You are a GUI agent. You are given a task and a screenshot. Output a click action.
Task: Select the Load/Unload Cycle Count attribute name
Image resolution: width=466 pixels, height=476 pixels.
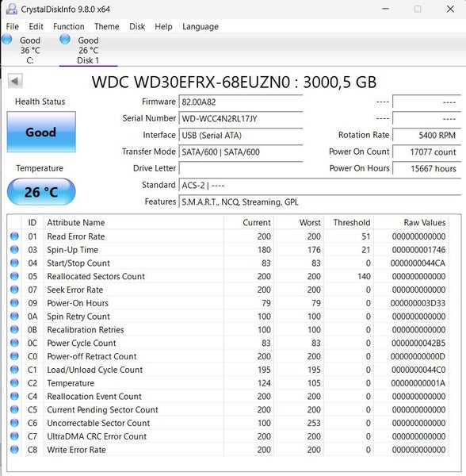coord(94,370)
